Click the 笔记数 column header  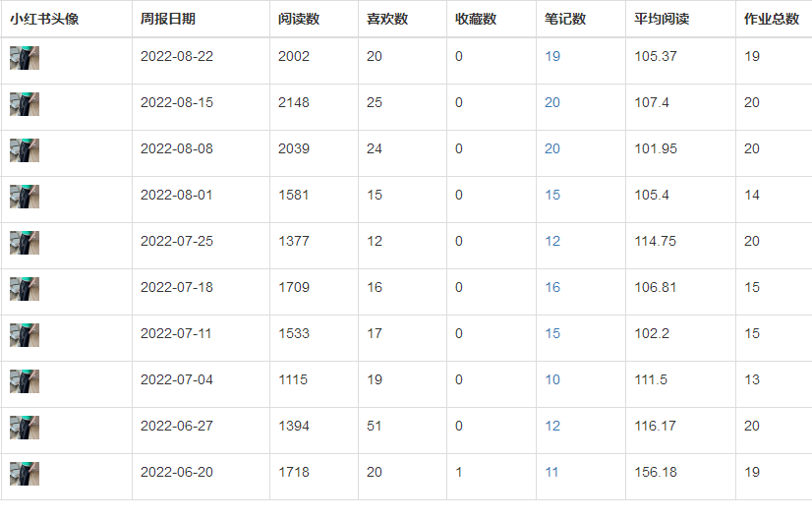565,19
